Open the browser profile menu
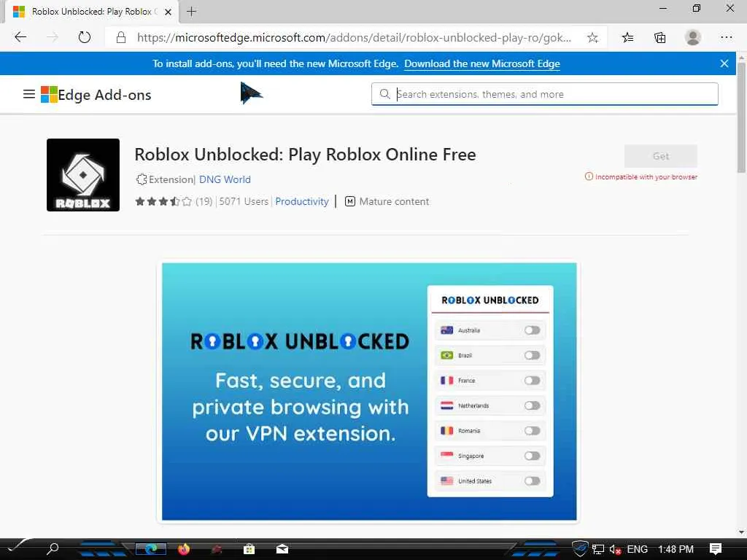This screenshot has width=747, height=560. tap(693, 37)
